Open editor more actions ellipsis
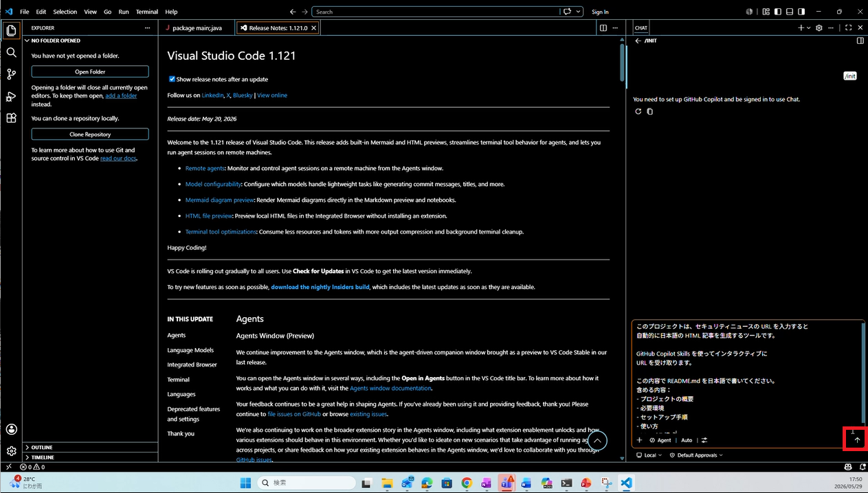 coord(616,28)
